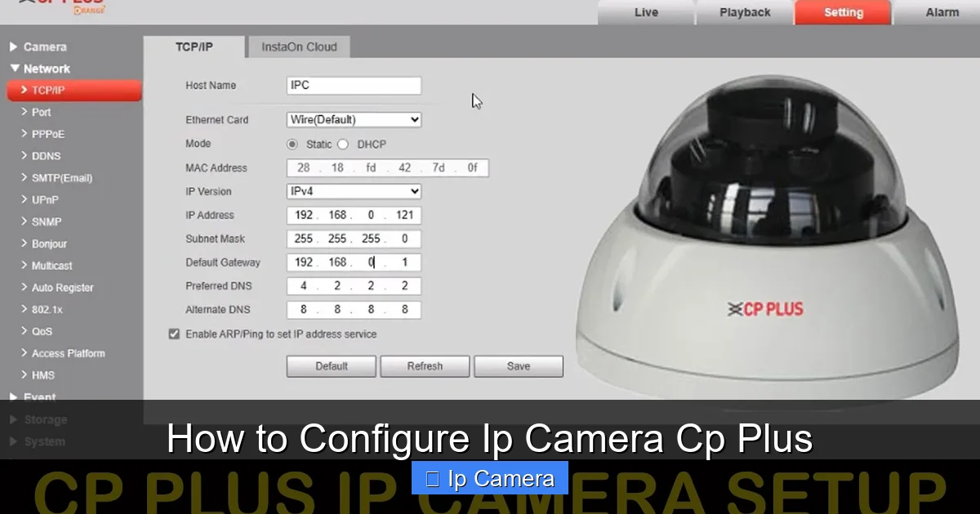The width and height of the screenshot is (980, 514).
Task: Save the TCP/IP settings
Action: coord(519,366)
